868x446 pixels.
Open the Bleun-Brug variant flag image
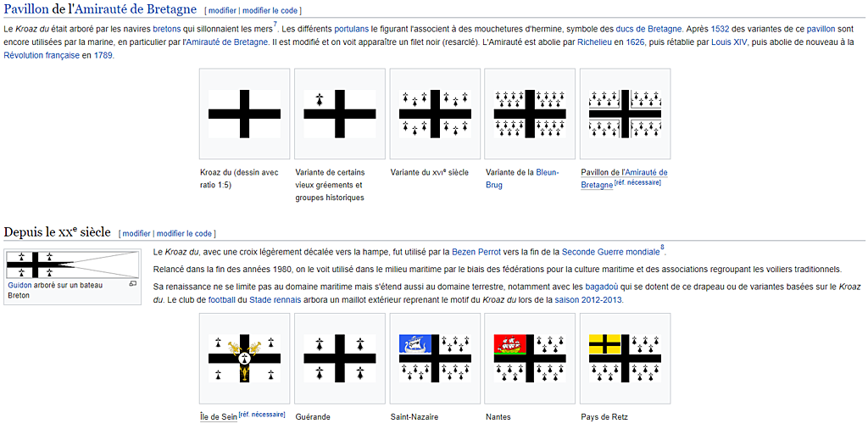530,114
